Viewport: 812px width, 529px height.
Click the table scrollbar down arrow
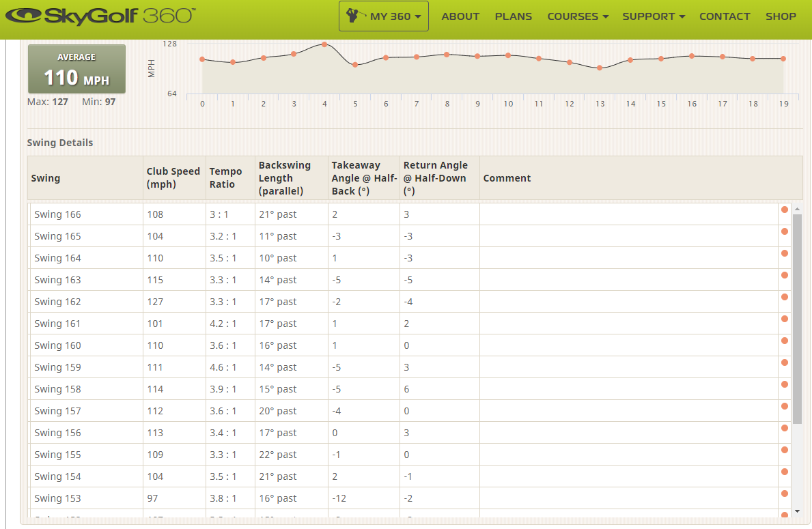[x=798, y=511]
